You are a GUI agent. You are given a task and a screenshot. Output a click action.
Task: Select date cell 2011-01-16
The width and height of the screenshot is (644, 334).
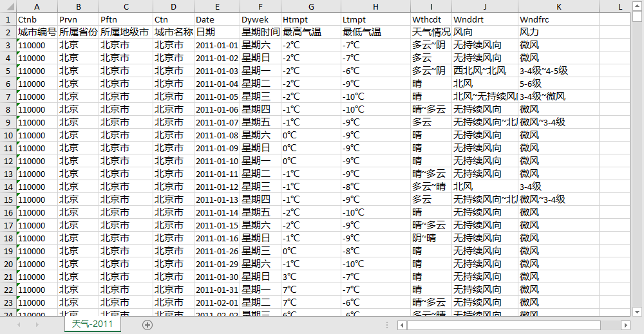coord(217,238)
